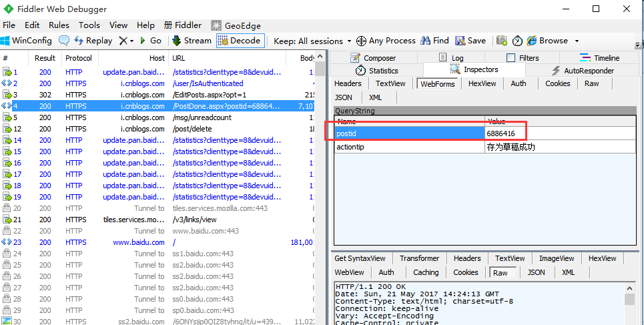644x325 pixels.
Task: Click the comment speech bubble icon
Action: tap(64, 41)
